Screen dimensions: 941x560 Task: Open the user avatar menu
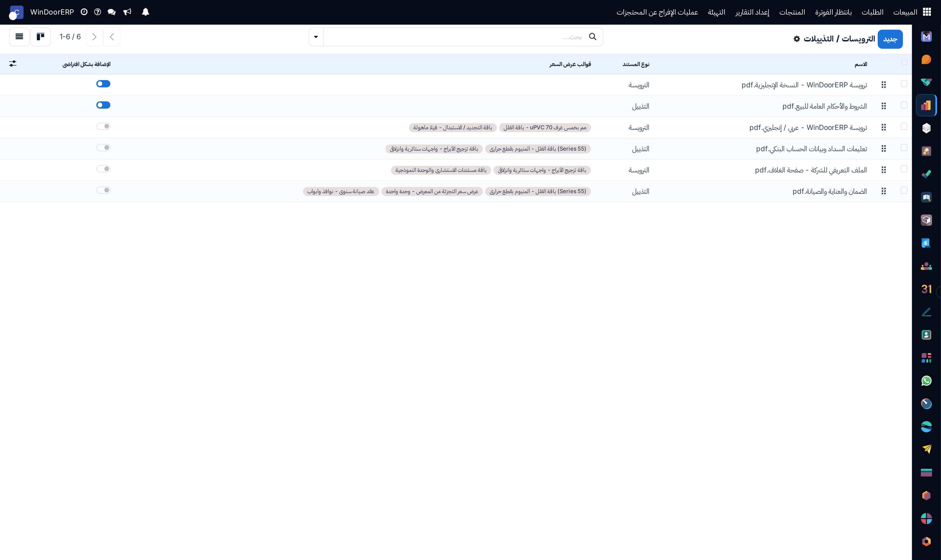point(16,12)
